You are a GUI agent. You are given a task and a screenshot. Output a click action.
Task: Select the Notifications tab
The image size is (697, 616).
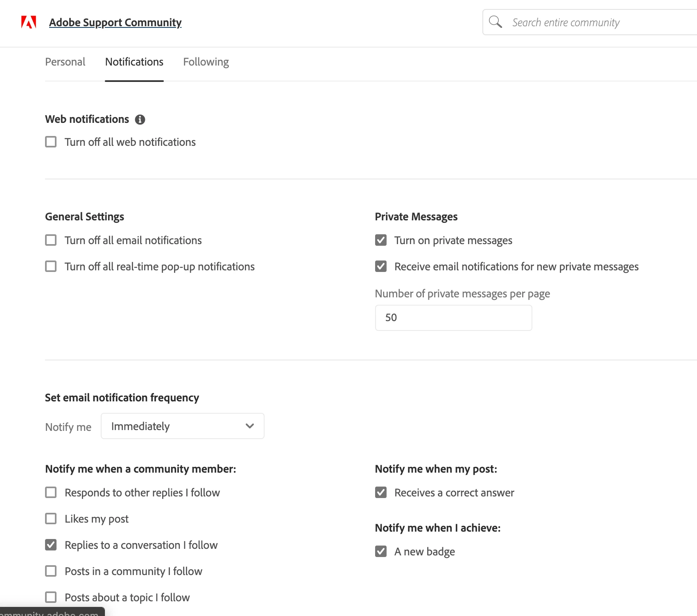[x=134, y=62]
